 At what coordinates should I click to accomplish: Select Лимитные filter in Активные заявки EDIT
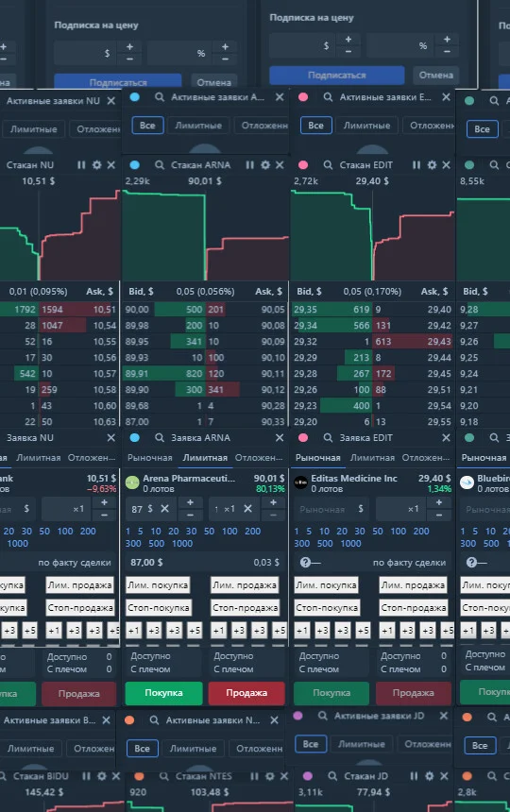[366, 126]
